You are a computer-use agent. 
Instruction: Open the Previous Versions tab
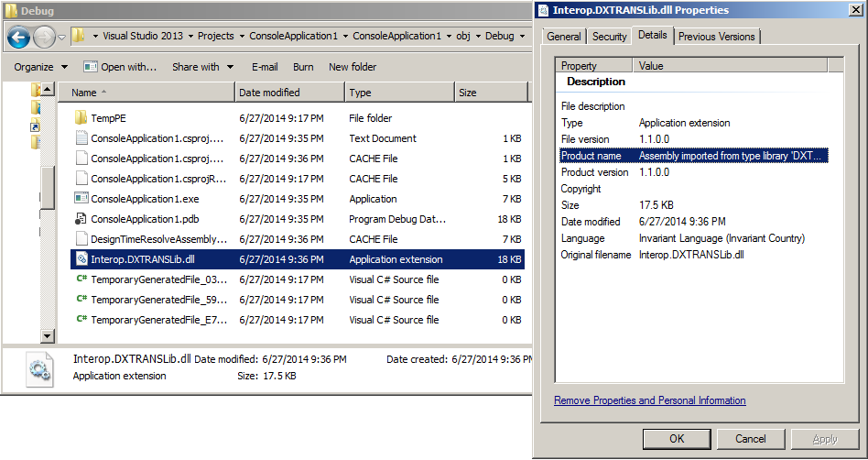717,37
